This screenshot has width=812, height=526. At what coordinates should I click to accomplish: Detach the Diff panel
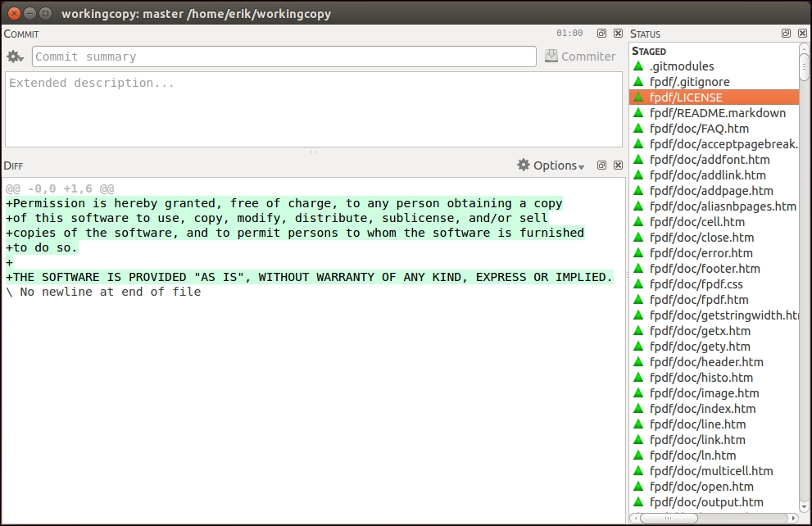pos(601,166)
